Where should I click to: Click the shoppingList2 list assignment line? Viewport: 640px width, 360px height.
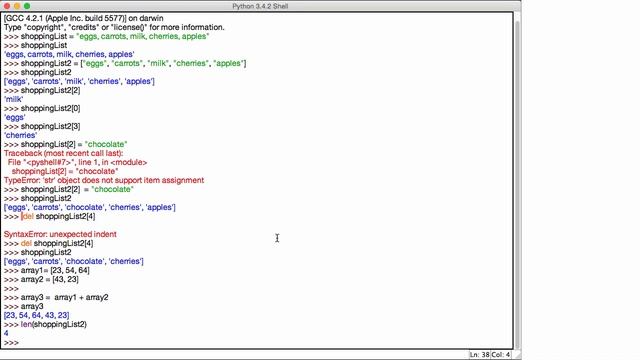tap(125, 63)
